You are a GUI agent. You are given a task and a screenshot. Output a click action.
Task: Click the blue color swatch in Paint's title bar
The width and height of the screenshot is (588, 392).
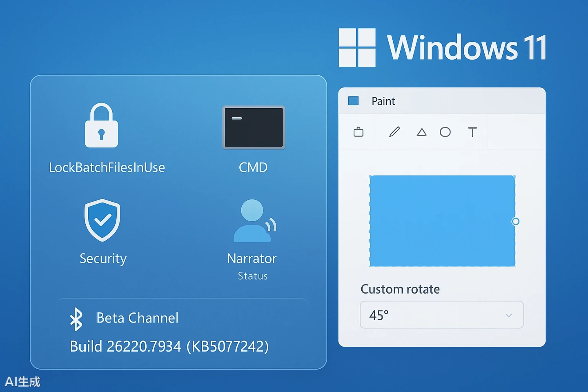(x=353, y=100)
